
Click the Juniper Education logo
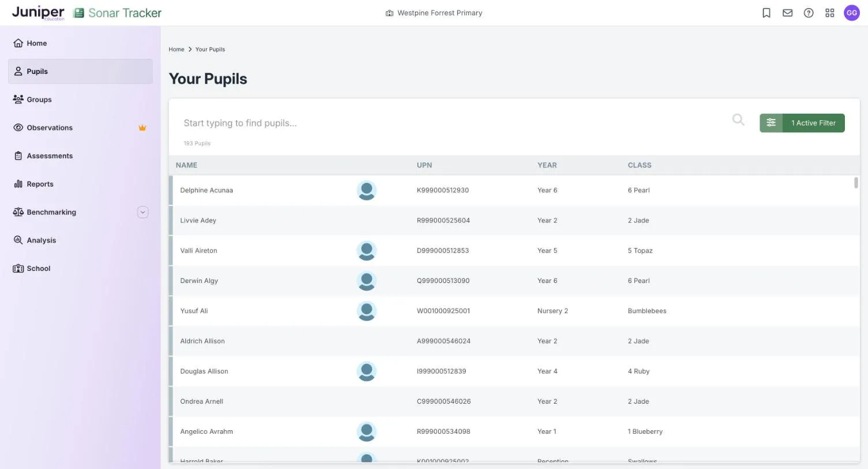tap(38, 13)
